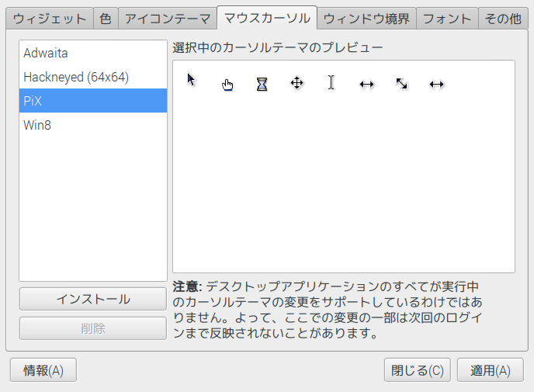Select the マウスカーソル tab
The width and height of the screenshot is (534, 392).
tap(267, 18)
